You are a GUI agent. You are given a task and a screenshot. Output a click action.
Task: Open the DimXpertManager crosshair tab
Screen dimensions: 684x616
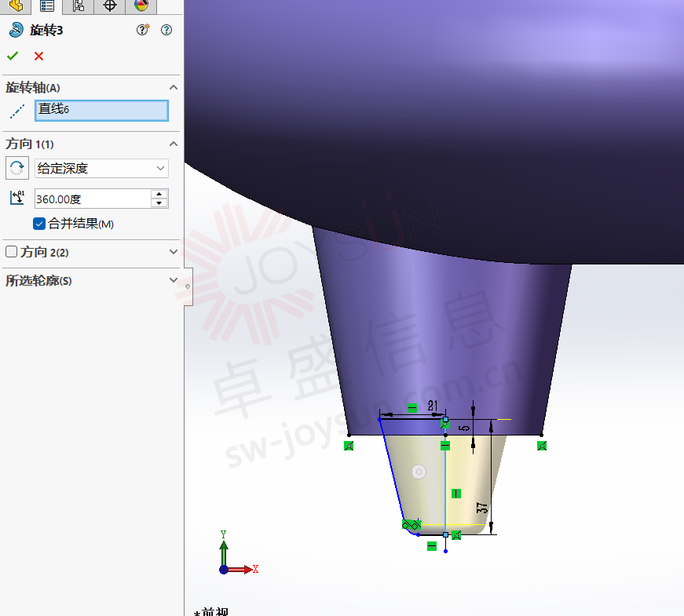point(110,6)
